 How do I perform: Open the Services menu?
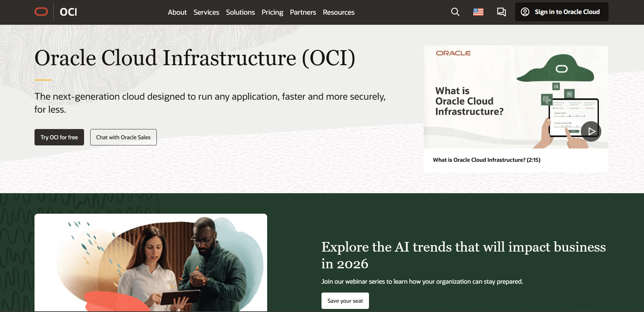[x=206, y=12]
